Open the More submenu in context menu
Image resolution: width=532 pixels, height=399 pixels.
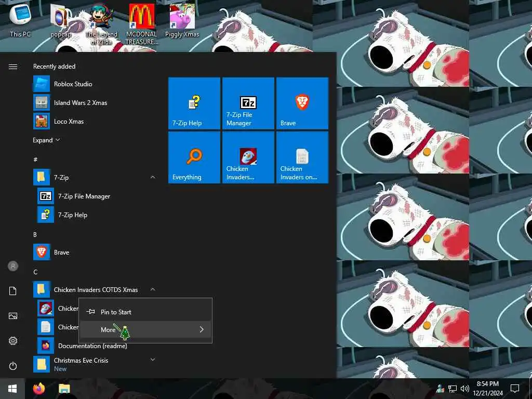point(145,329)
